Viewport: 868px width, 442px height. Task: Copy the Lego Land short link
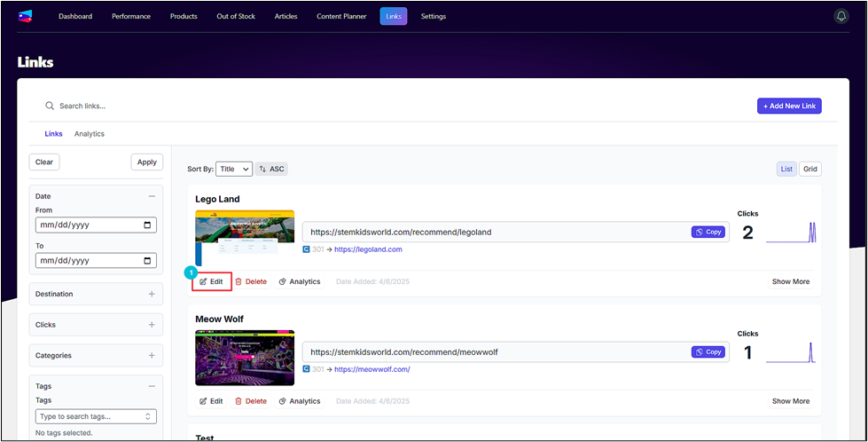click(x=708, y=232)
